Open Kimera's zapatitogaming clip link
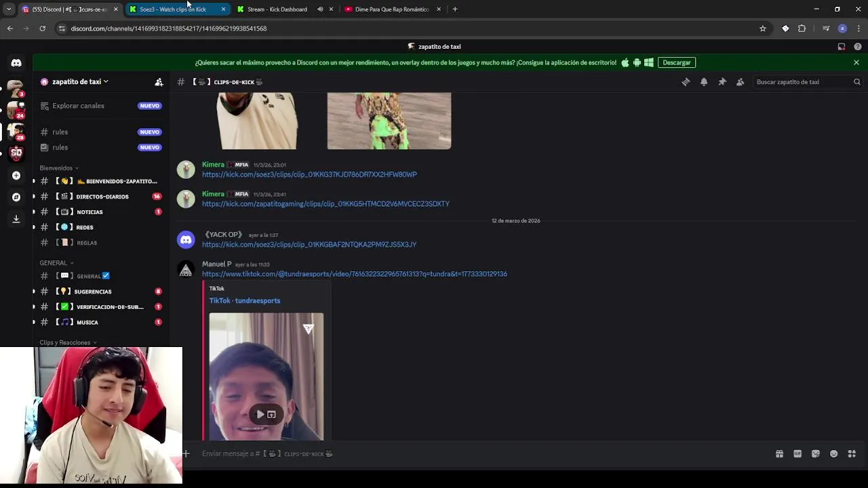The height and width of the screenshot is (488, 868). click(x=325, y=204)
